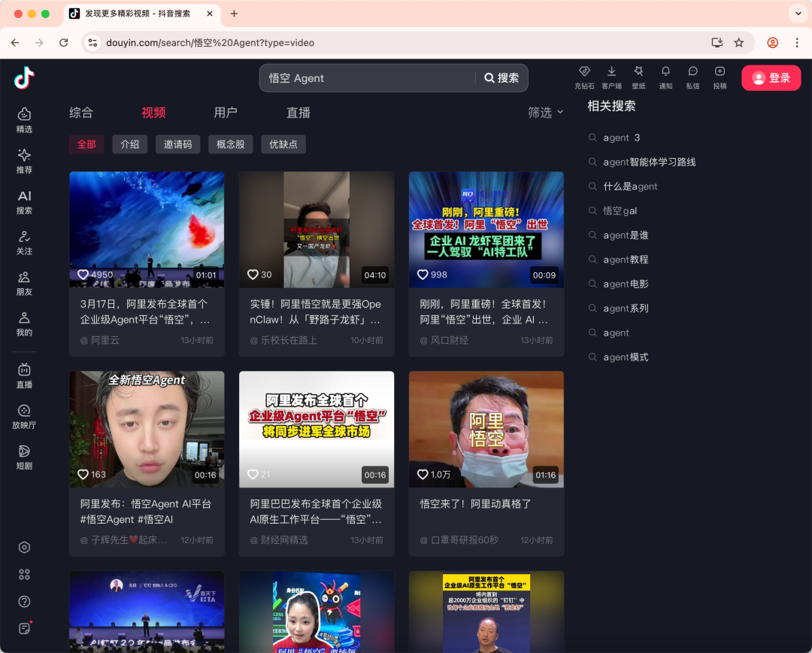This screenshot has height=653, width=812.
Task: Click the 搜索 search button
Action: click(x=501, y=77)
